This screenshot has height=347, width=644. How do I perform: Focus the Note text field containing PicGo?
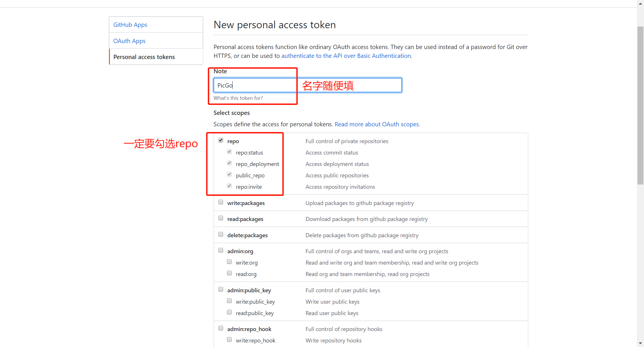(x=308, y=85)
